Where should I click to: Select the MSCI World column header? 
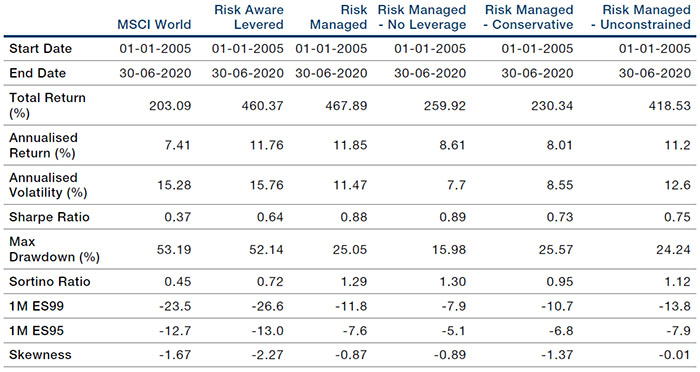tap(154, 24)
